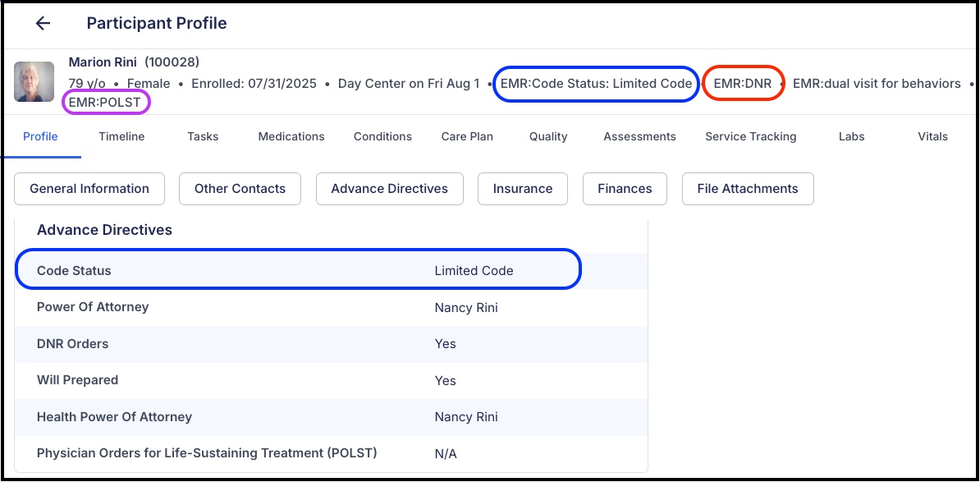Open the Finances section
980x482 pixels.
pos(625,189)
